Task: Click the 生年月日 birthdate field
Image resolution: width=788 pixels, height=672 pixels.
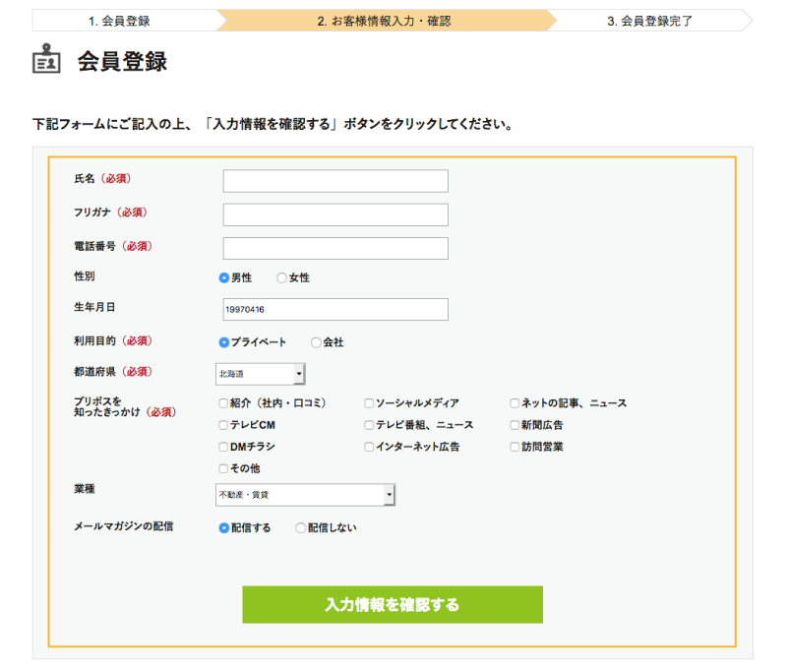Action: [x=335, y=309]
